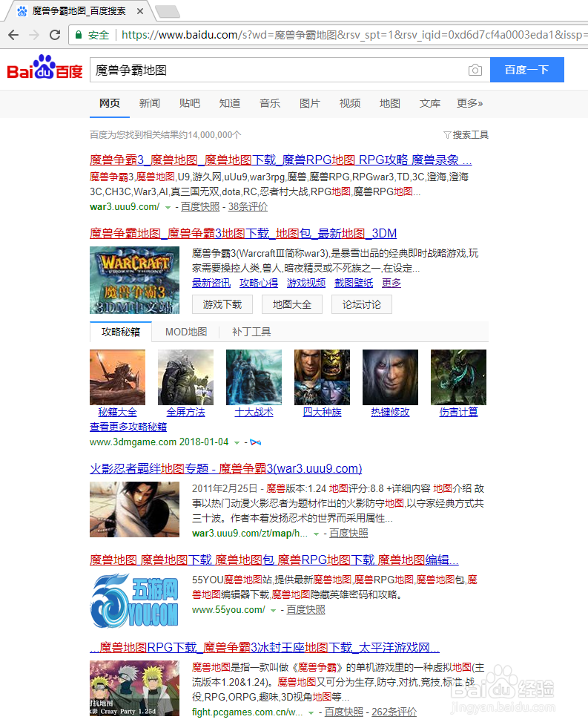Open camera image search icon
Image resolution: width=588 pixels, height=728 pixels.
click(475, 70)
